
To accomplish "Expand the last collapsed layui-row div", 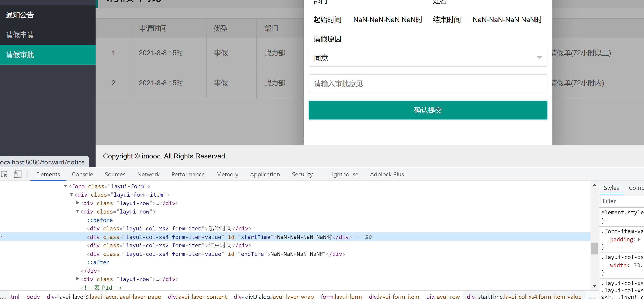I will point(77,279).
